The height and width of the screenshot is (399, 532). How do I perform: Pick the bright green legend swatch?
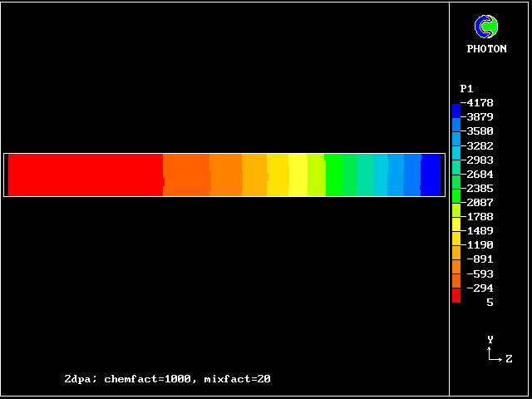(456, 196)
